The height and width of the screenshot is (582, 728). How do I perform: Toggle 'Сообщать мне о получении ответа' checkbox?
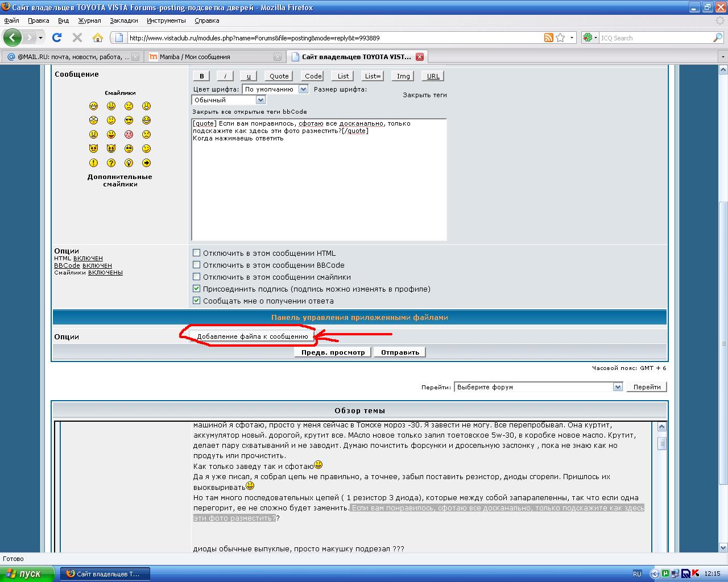(196, 301)
